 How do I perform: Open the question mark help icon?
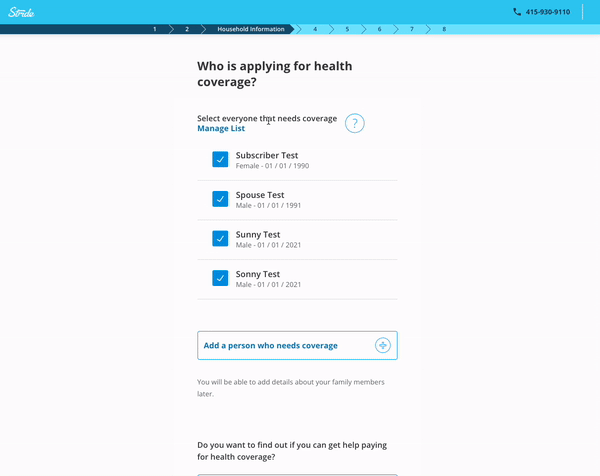click(x=355, y=123)
